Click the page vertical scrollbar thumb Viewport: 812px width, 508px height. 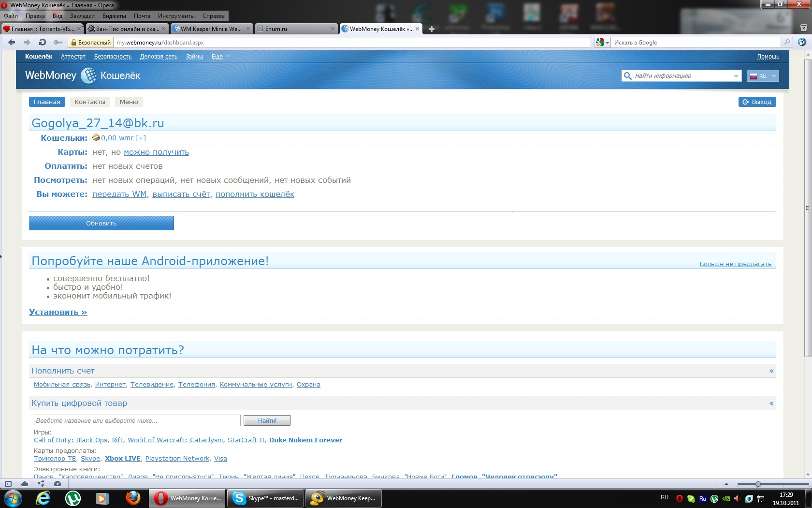[807, 208]
